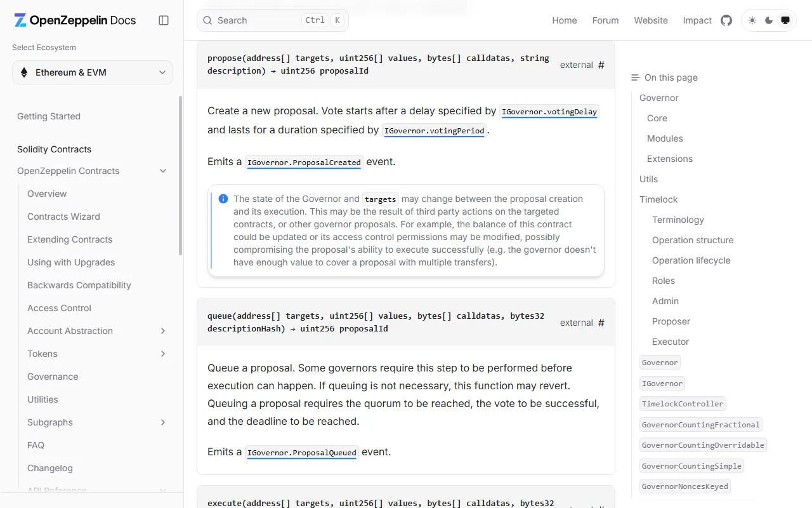Jump to TimelockController in page outline
This screenshot has width=812, height=508.
pos(683,404)
